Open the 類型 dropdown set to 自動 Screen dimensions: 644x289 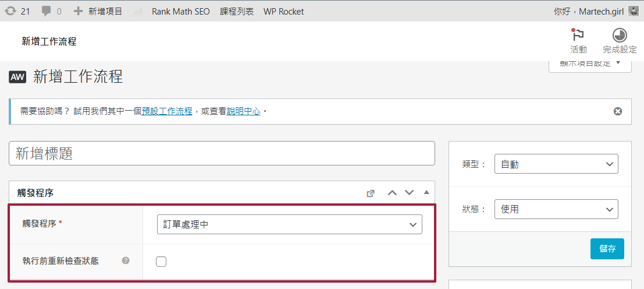pos(556,164)
